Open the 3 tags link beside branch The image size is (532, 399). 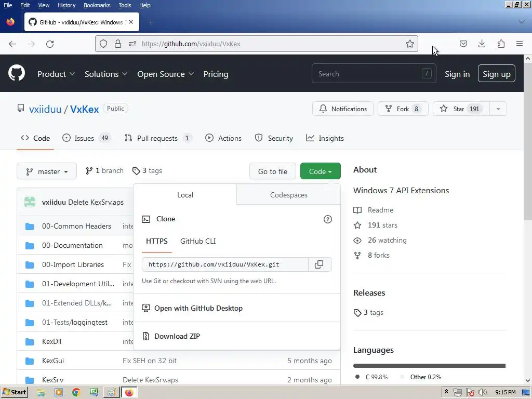[147, 170]
